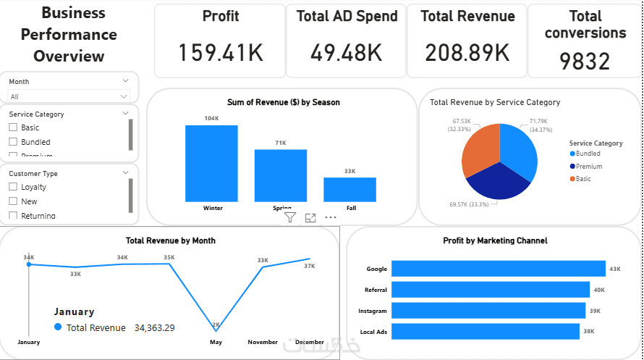
Task: Select the Winter revenue bar
Action: click(211, 164)
